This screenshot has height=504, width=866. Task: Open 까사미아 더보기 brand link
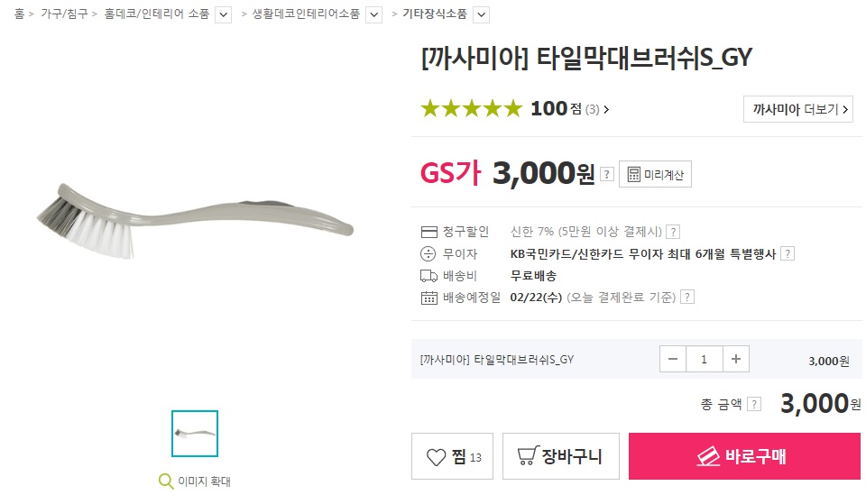click(x=797, y=109)
